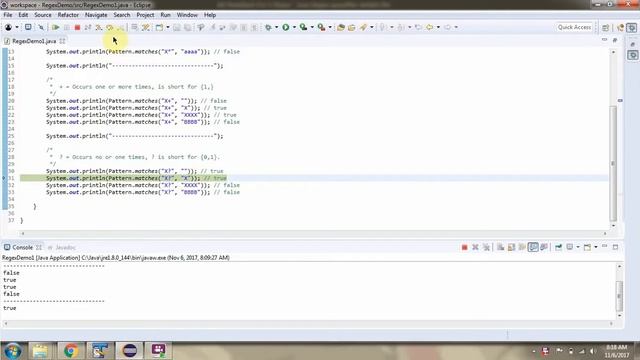640x360 pixels.
Task: Click the Back navigation yellow arrow
Action: coord(429,27)
